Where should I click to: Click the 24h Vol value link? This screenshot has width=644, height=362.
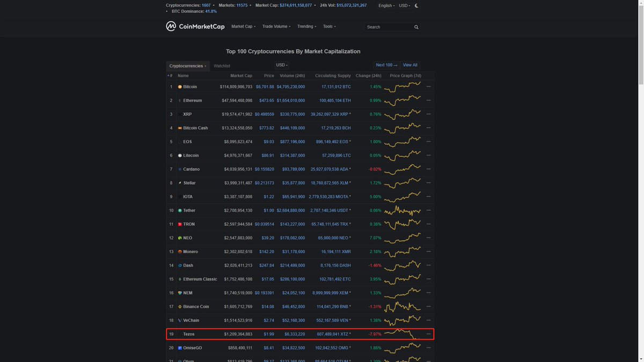(352, 5)
